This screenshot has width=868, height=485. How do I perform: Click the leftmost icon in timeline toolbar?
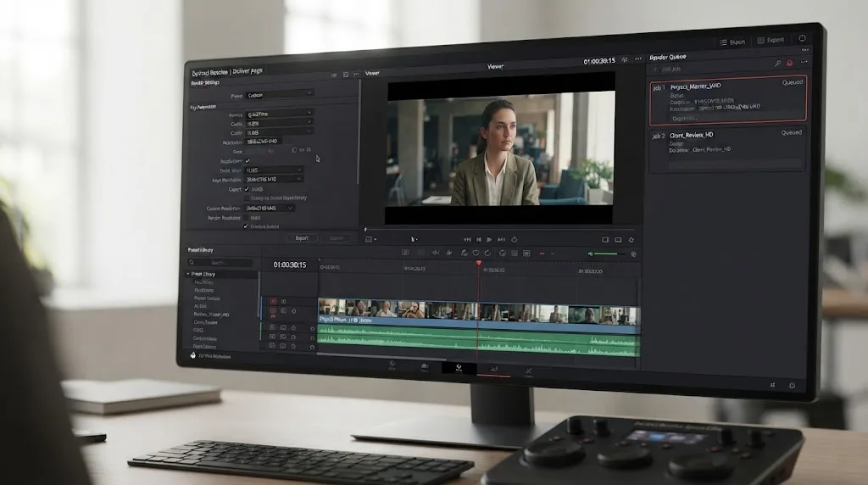click(x=405, y=253)
